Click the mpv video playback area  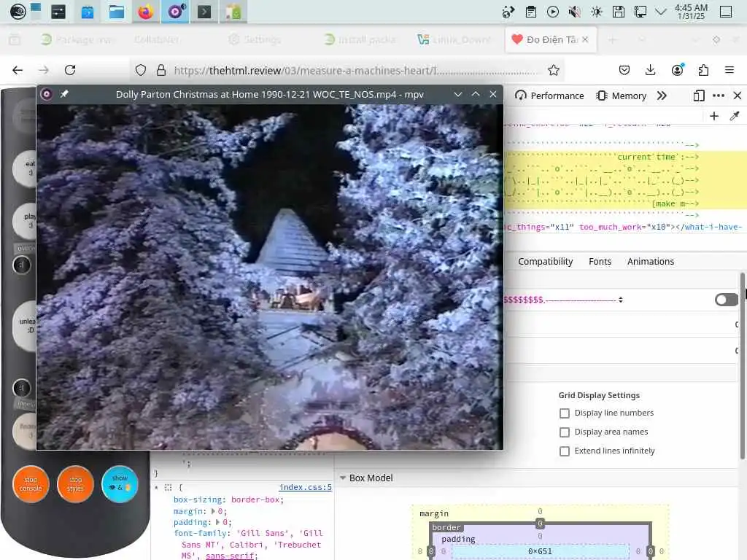(x=270, y=276)
